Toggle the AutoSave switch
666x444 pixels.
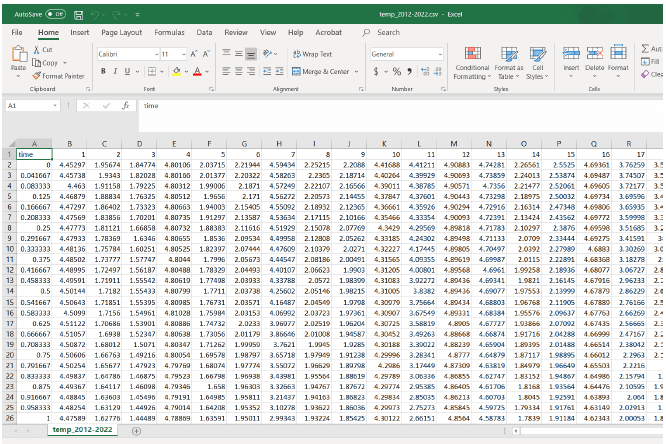coord(55,15)
